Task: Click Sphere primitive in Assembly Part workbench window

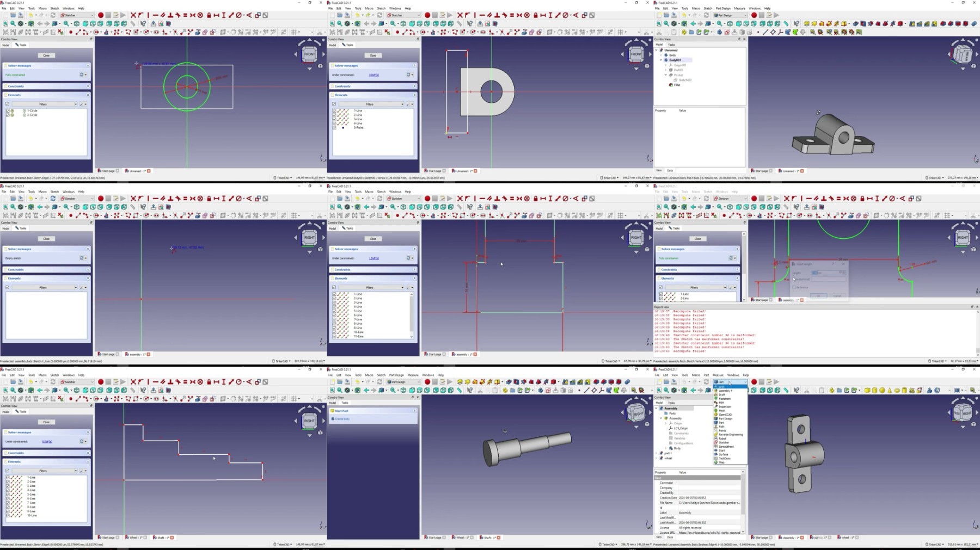Action: 883,390
